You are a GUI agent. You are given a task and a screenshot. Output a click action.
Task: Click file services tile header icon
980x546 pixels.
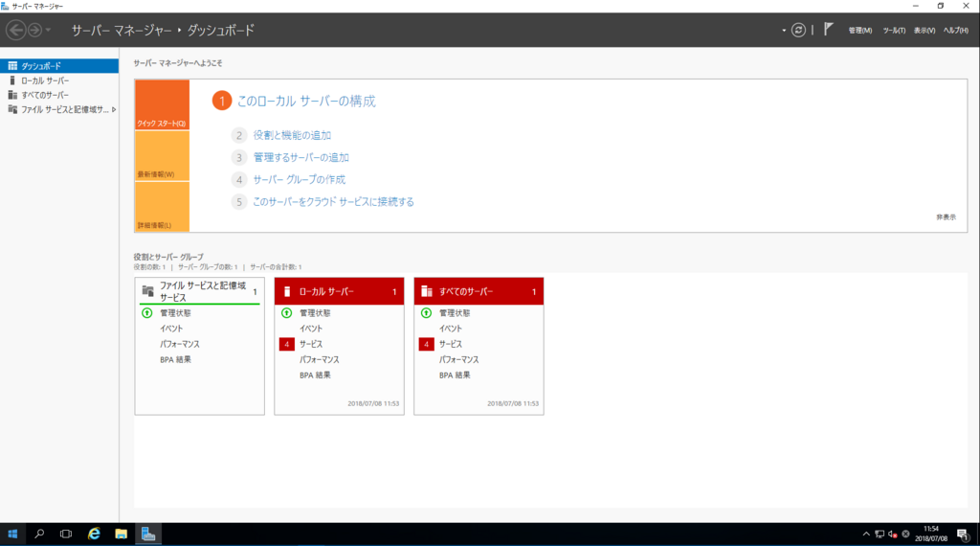click(148, 291)
